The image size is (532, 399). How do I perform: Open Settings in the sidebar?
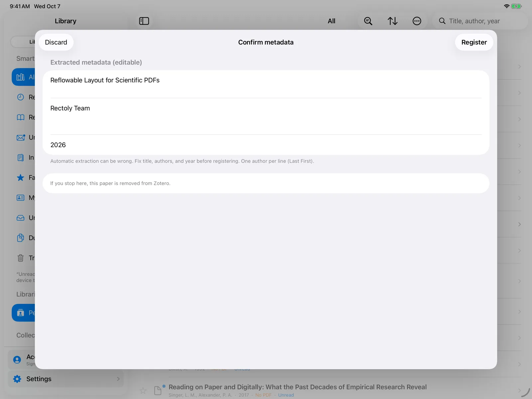tap(66, 379)
